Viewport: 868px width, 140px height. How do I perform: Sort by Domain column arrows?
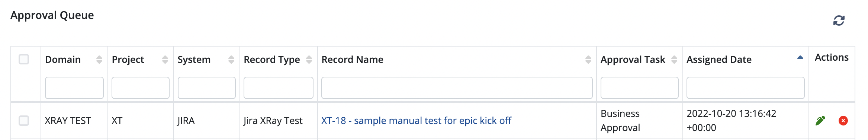click(x=99, y=60)
